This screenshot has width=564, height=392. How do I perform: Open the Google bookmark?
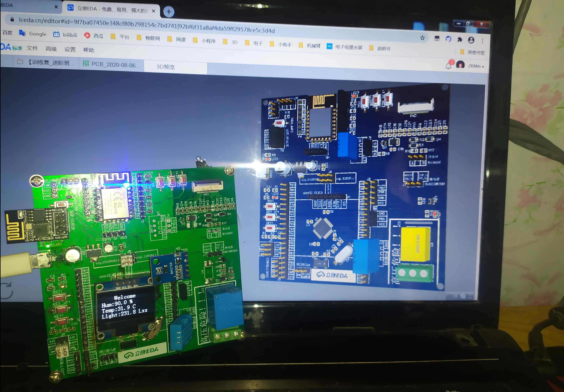[x=33, y=34]
